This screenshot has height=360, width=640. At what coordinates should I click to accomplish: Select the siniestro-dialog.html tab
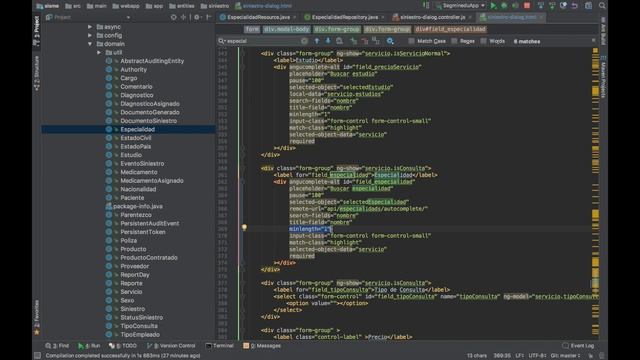511,17
